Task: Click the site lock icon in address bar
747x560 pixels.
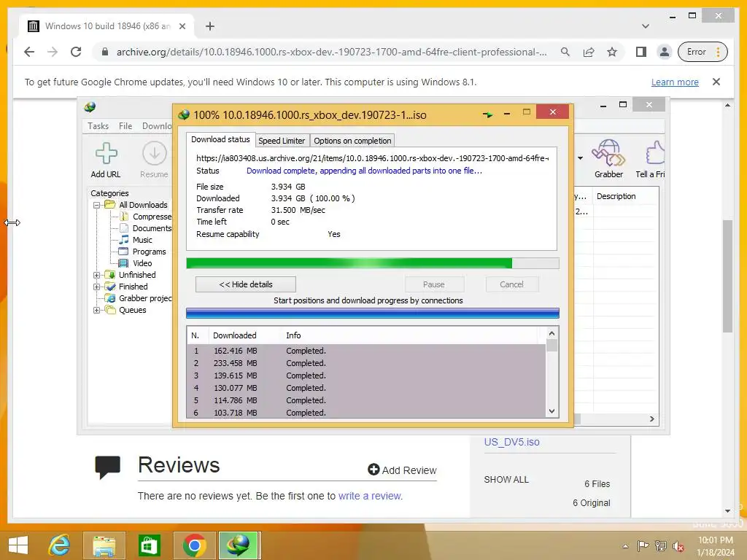Action: (105, 52)
